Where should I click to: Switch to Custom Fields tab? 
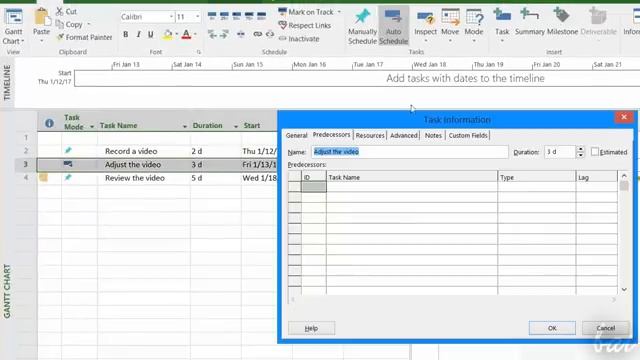pos(468,135)
